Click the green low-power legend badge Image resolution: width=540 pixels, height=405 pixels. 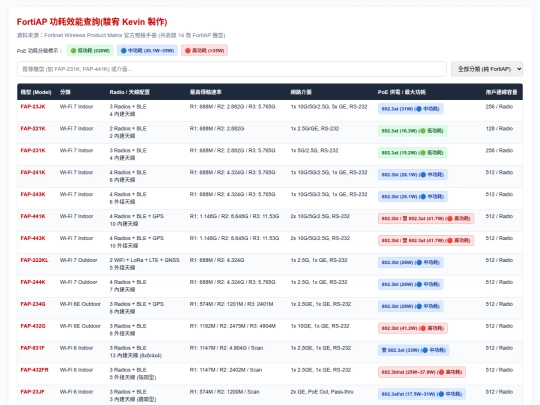pyautogui.click(x=90, y=51)
